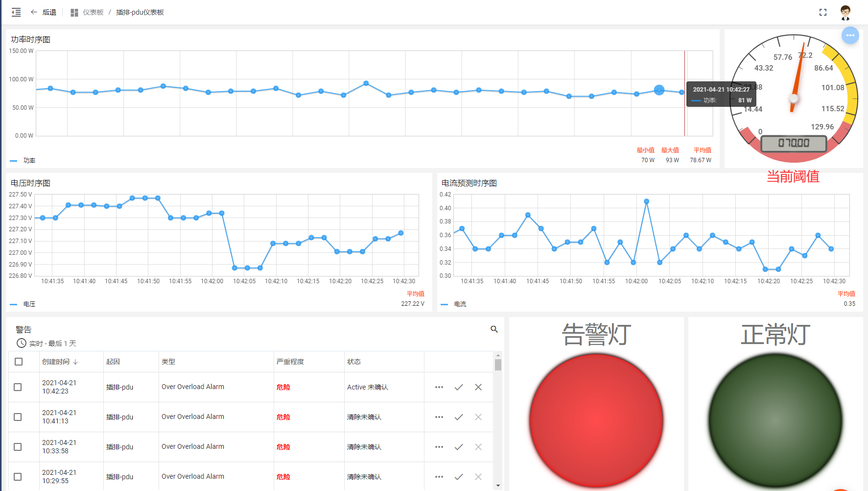Click alarm table scrollbar down arrow
This screenshot has width=868, height=491.
click(x=498, y=486)
